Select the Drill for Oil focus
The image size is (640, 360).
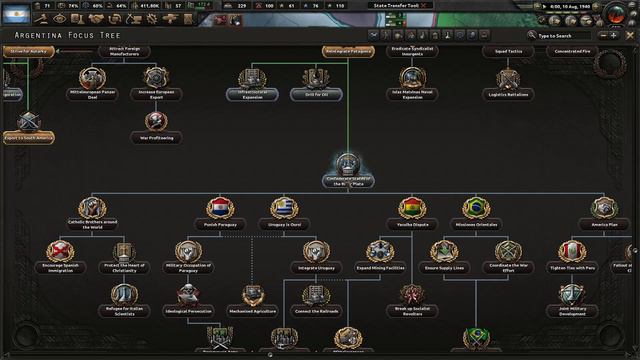pos(316,84)
